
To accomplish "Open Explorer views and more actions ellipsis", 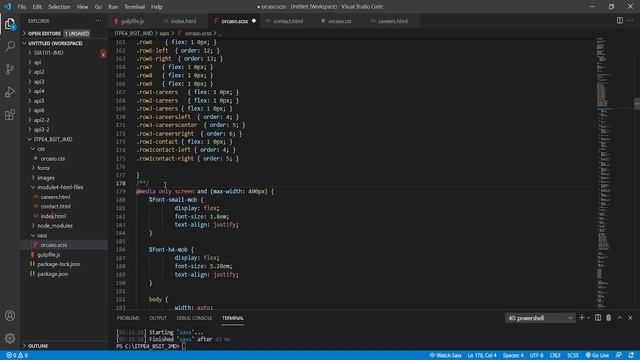I will [99, 21].
